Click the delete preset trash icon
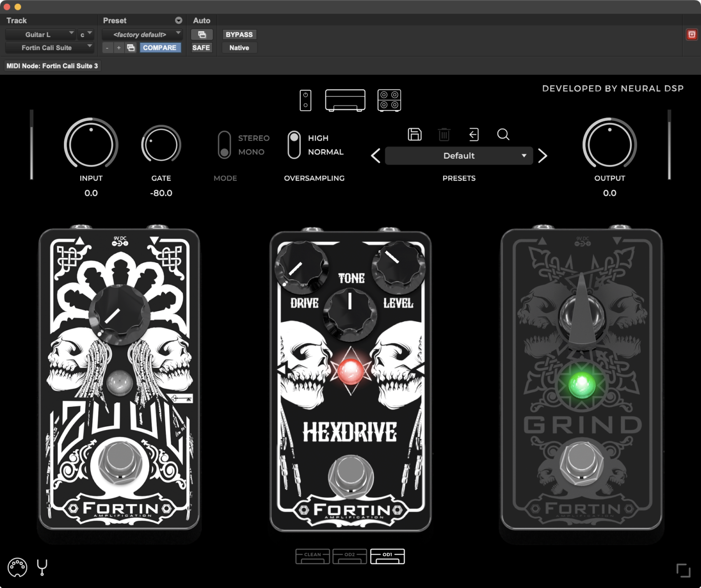701x588 pixels. coord(444,135)
